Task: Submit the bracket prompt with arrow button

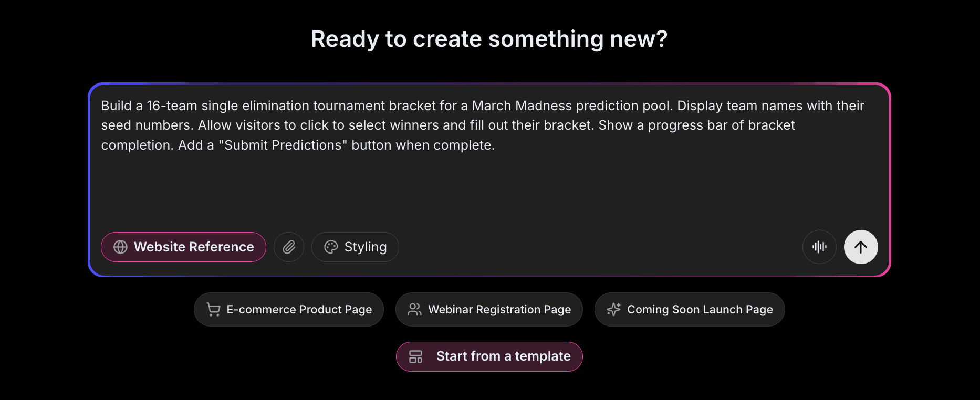Action: pos(860,247)
